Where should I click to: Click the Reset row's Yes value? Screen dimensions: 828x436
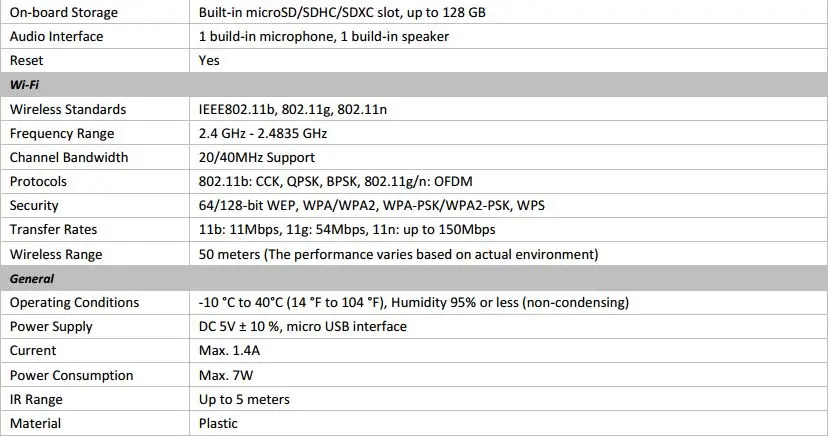click(209, 60)
